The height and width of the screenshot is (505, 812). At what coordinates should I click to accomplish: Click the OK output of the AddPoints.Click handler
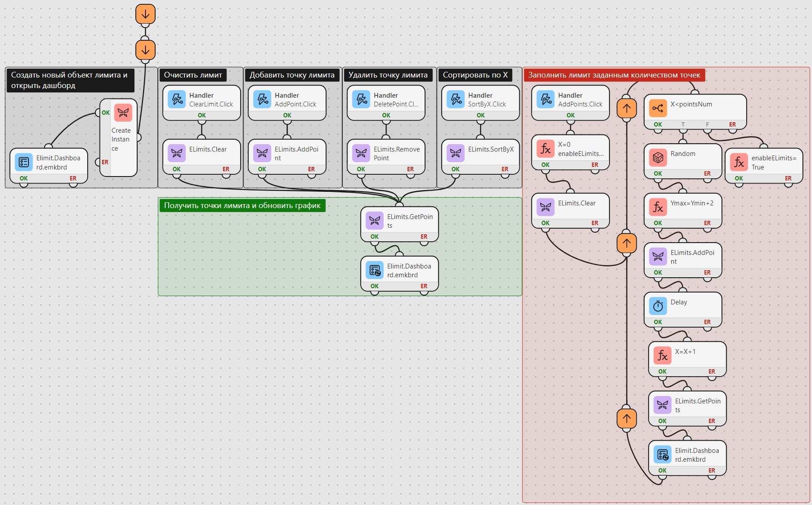coord(570,115)
